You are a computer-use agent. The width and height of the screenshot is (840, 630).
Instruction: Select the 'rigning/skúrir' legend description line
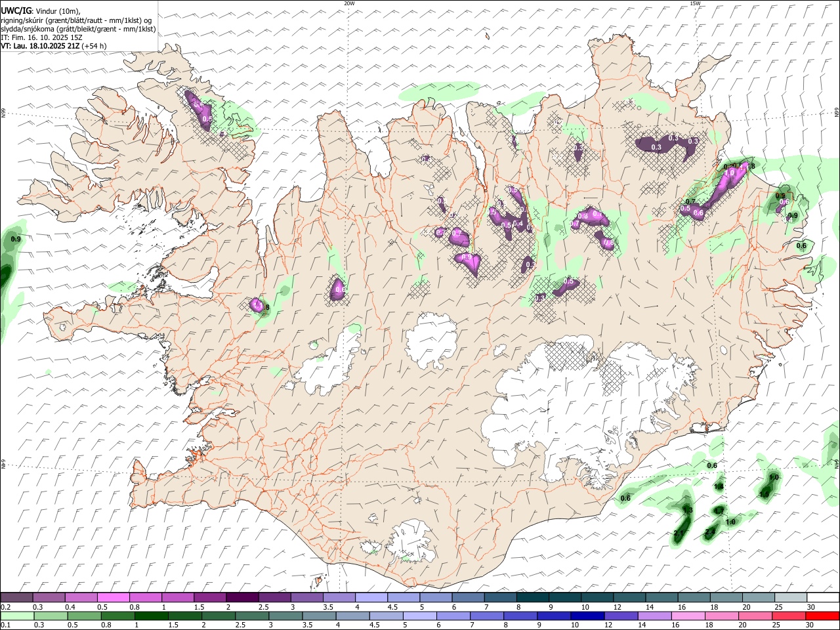(x=76, y=20)
